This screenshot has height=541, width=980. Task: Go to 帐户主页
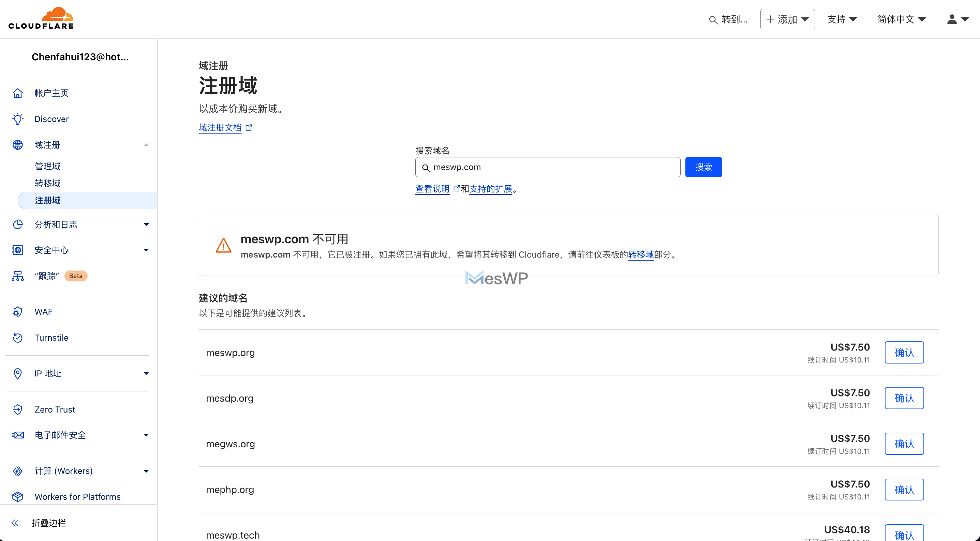52,93
